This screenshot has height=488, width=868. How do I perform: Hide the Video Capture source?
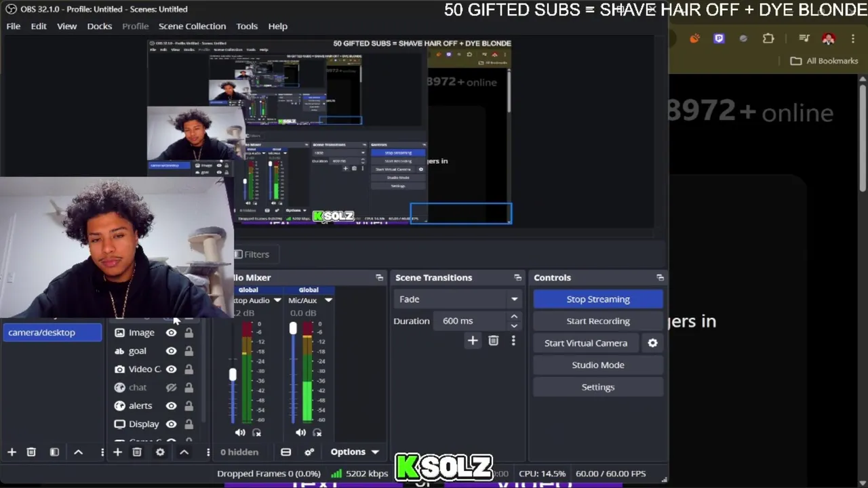[171, 369]
